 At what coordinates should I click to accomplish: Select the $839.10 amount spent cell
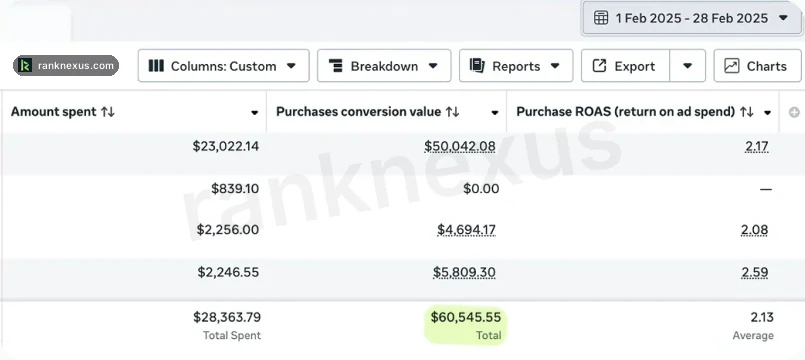click(235, 189)
